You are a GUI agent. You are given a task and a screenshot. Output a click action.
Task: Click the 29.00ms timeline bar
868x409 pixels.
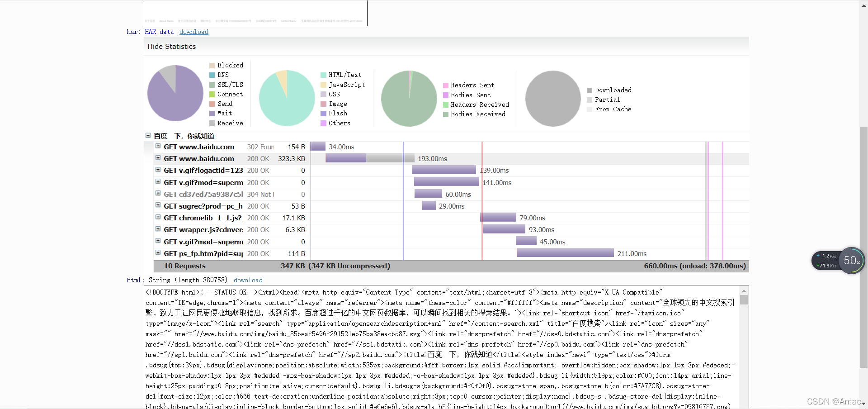[x=429, y=205]
